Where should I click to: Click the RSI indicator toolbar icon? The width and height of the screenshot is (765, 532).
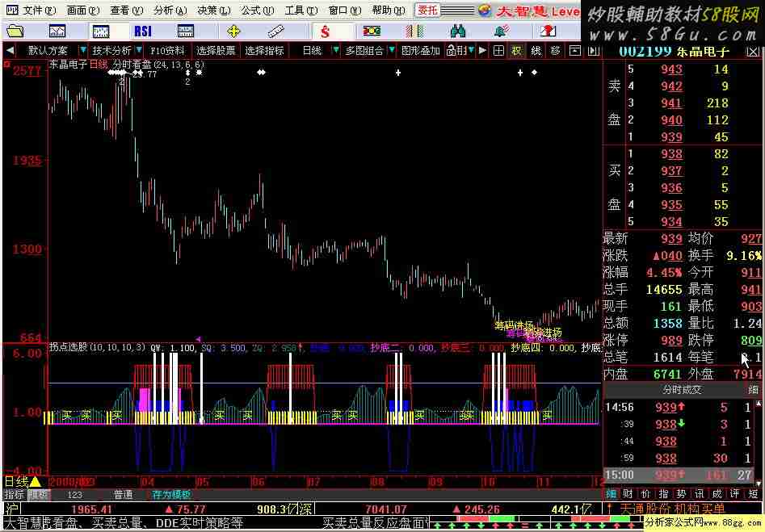[143, 31]
